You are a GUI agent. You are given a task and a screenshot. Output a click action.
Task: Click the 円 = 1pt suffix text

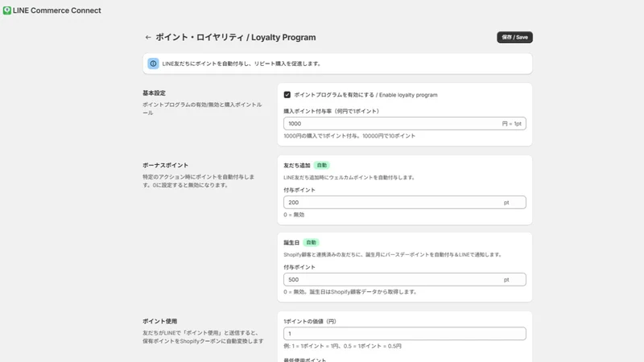point(512,124)
